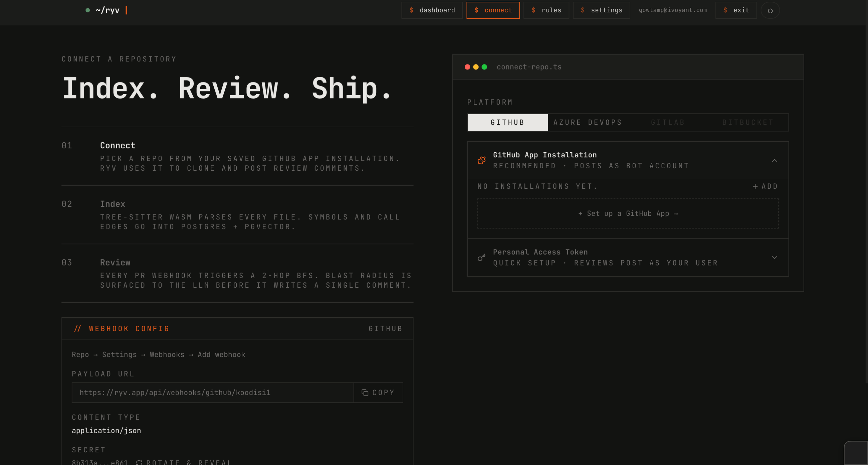Click the exit button
This screenshot has height=465, width=868.
coord(736,10)
